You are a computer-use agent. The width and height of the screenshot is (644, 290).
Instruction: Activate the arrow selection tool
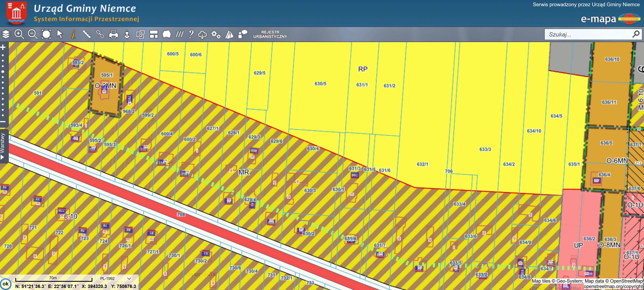coord(60,34)
